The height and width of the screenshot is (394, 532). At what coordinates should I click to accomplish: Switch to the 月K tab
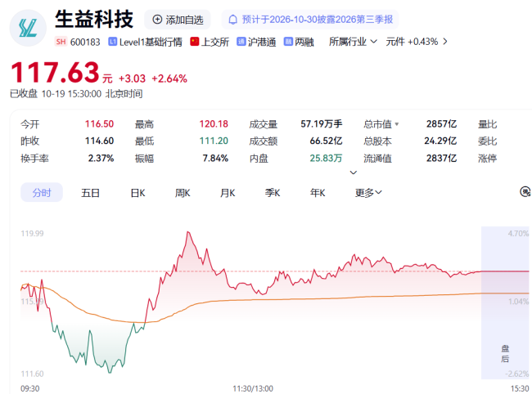pyautogui.click(x=228, y=193)
